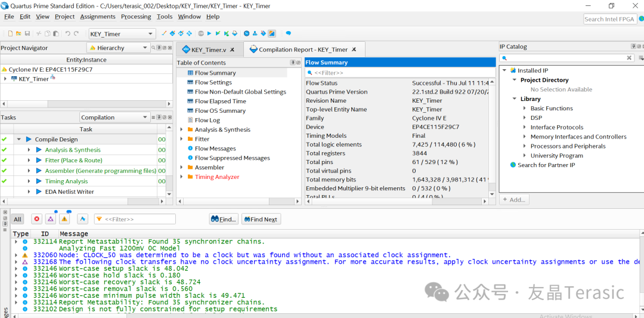
Task: Click the blue speech bubble icon
Action: 289,33
